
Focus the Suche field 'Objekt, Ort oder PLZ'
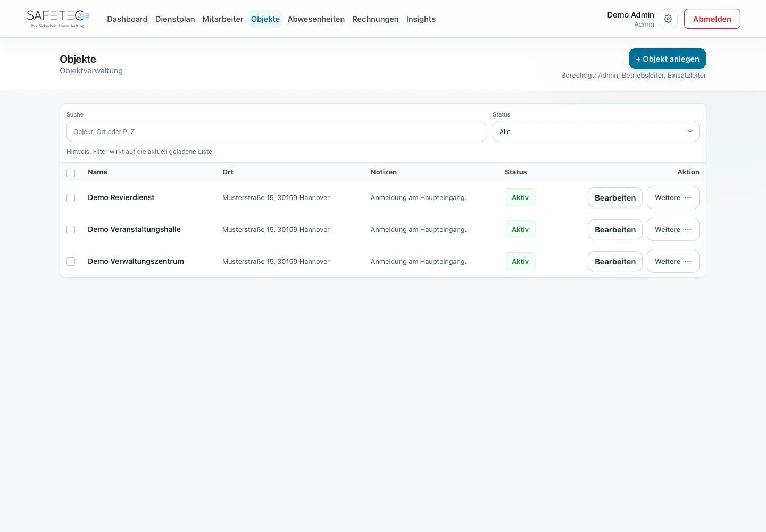click(276, 131)
